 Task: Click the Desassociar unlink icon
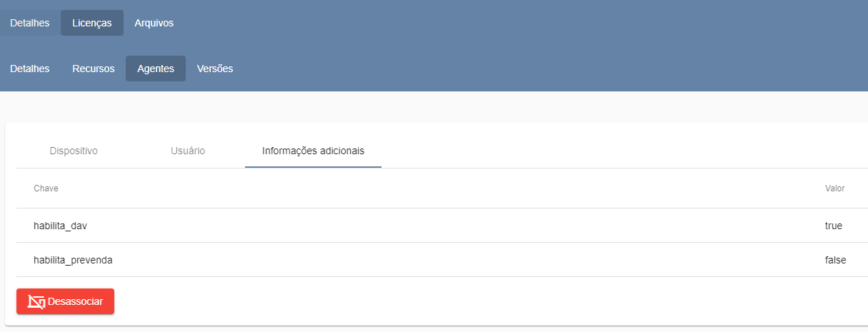(x=36, y=301)
